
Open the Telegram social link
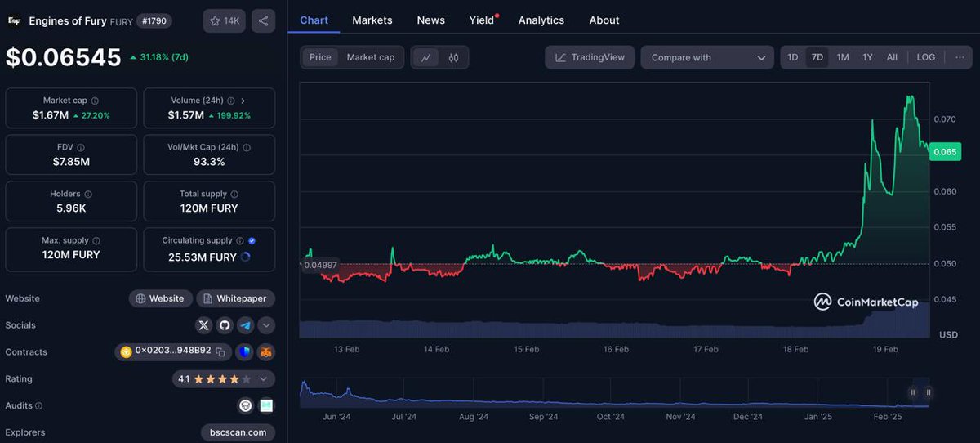coord(245,325)
